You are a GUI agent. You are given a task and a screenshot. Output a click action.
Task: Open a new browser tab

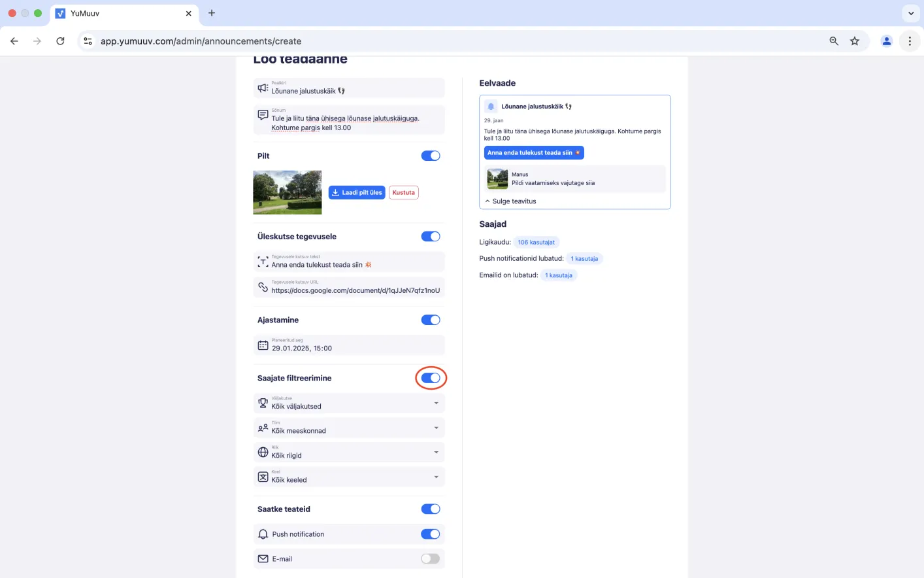point(212,13)
